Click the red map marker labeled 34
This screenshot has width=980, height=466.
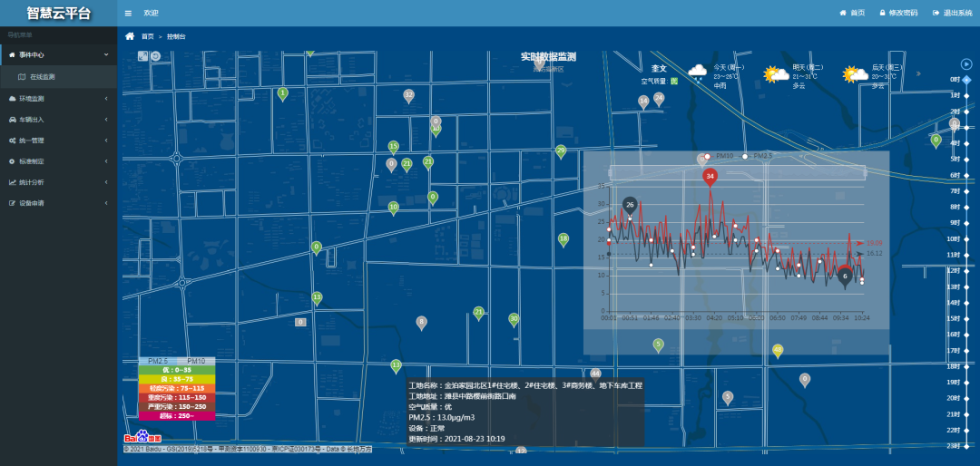pyautogui.click(x=710, y=176)
